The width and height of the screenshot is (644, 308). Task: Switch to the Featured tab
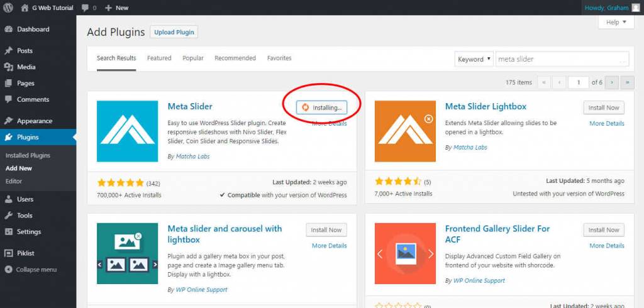[x=159, y=58]
